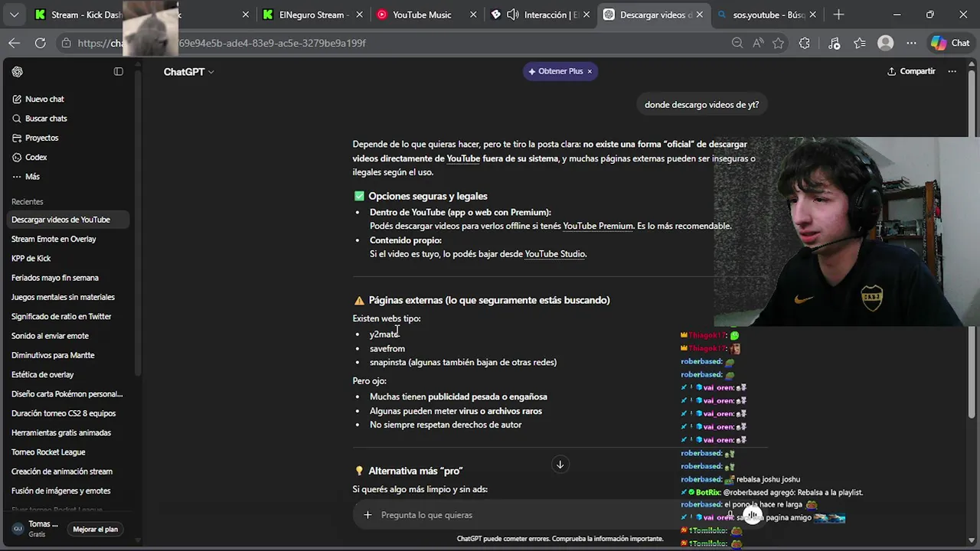
Task: Click the plus attach icon in composer
Action: coord(367,515)
